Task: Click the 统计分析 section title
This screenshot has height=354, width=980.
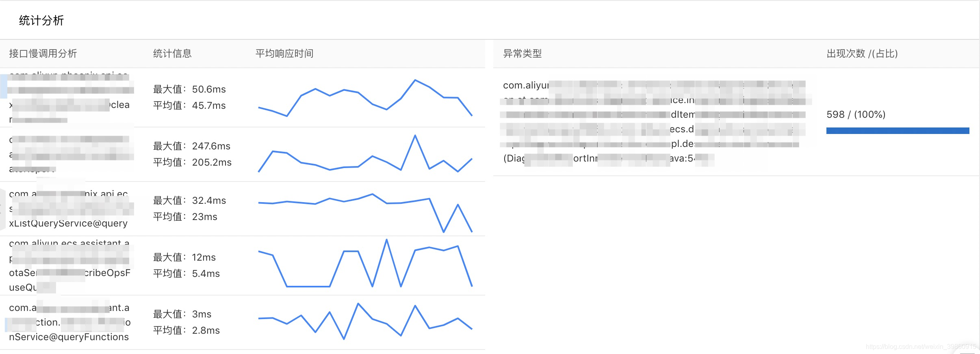Action: (x=41, y=21)
